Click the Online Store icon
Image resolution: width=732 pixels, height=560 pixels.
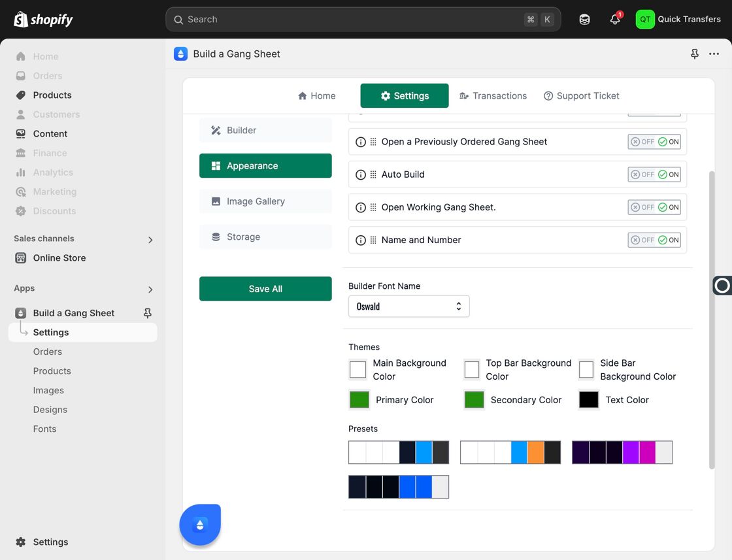[x=20, y=258]
